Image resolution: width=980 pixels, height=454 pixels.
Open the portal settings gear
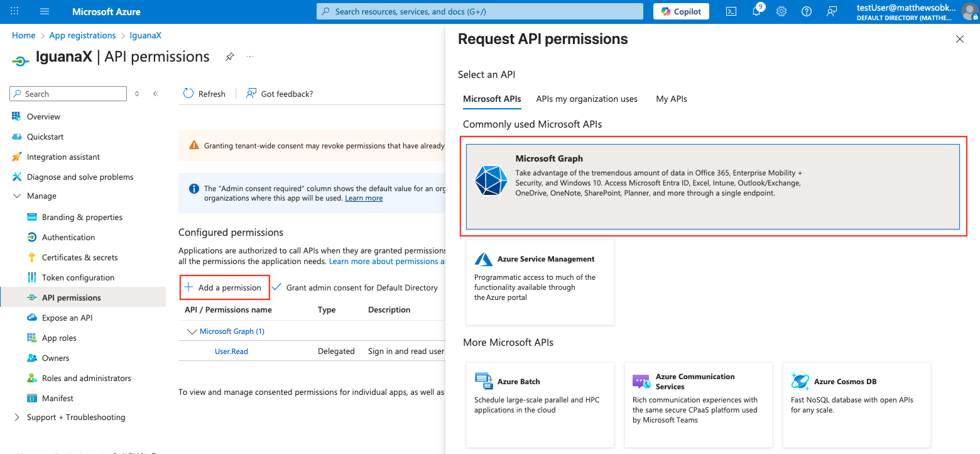[x=781, y=11]
